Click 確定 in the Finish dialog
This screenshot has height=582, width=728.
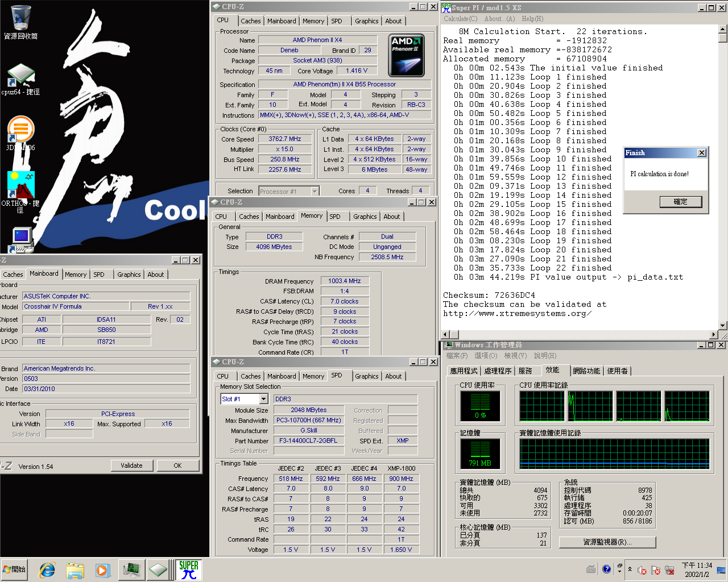[680, 202]
